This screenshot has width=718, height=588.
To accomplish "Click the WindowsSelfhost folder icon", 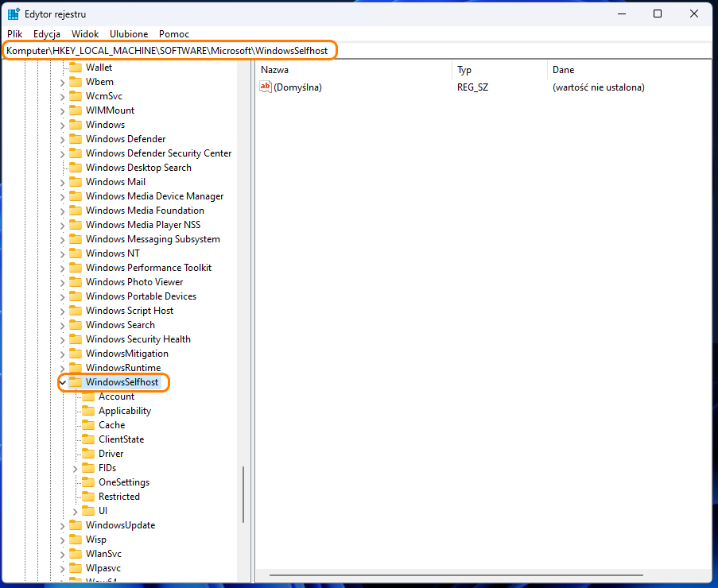I will pyautogui.click(x=75, y=382).
